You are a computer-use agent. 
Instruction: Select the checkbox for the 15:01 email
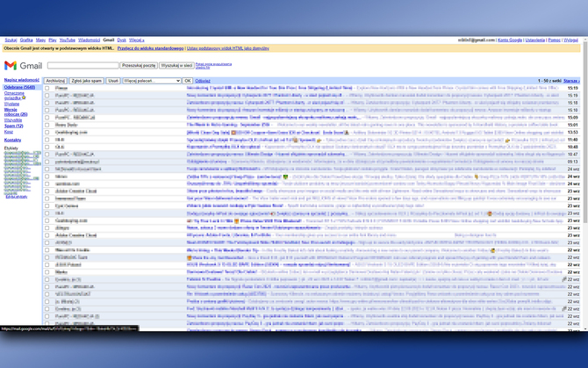47,125
